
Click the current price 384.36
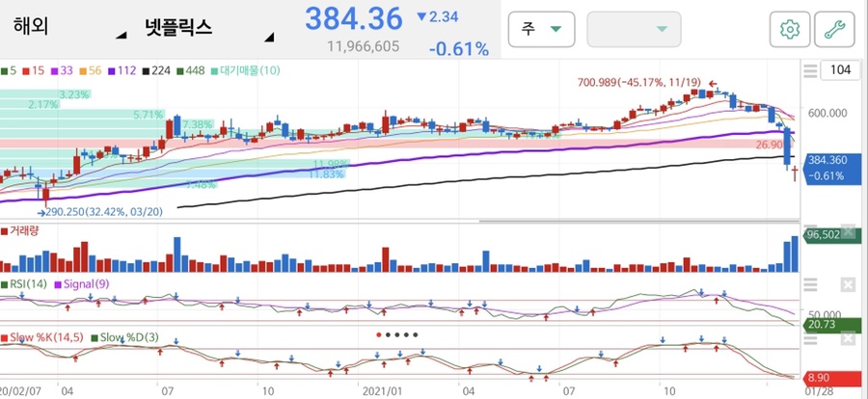(353, 19)
